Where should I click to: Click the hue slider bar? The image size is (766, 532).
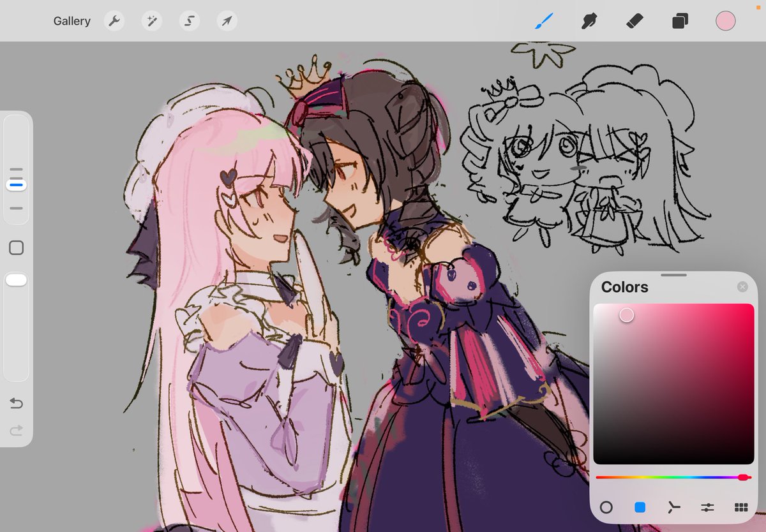[x=673, y=477]
